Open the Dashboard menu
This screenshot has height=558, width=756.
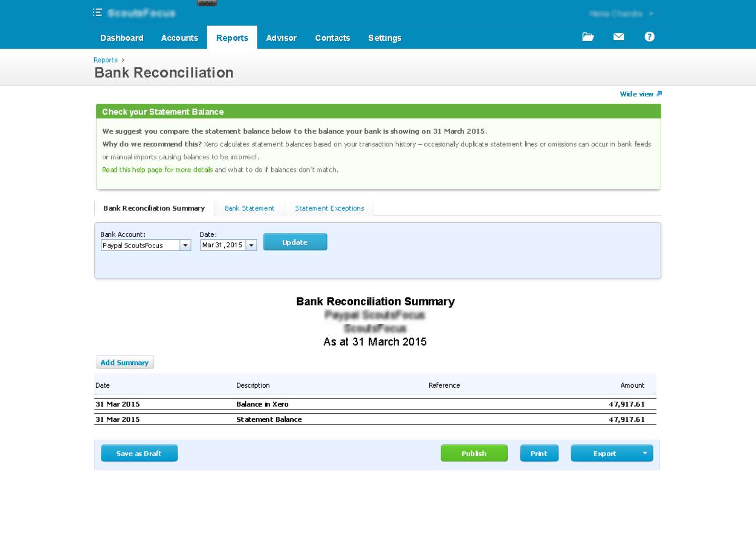(x=121, y=38)
